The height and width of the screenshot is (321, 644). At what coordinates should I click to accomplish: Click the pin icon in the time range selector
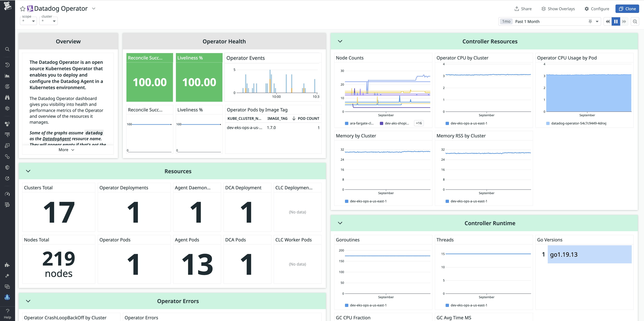590,21
